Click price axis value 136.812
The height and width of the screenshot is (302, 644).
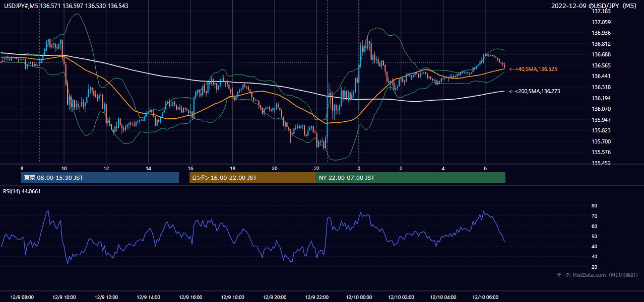(601, 44)
